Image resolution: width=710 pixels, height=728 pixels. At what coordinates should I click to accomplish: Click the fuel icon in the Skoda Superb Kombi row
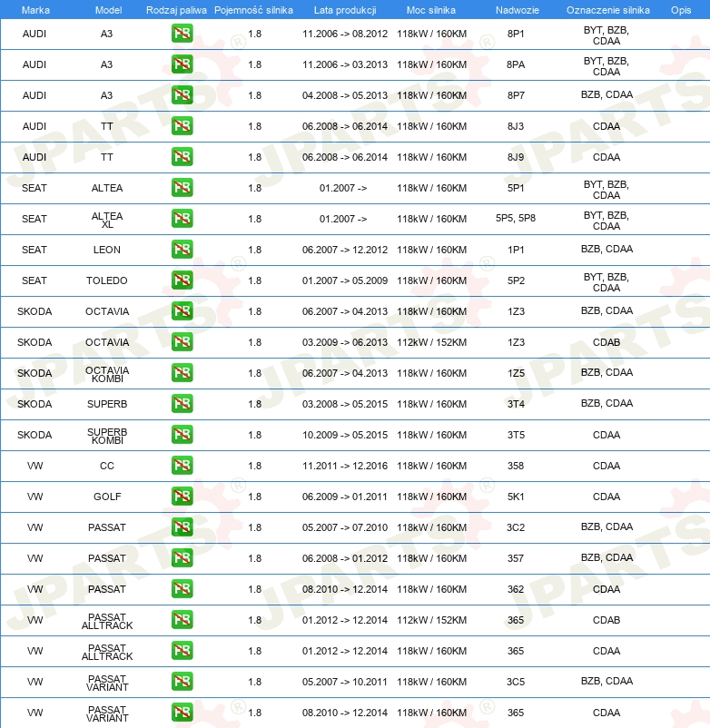(182, 435)
